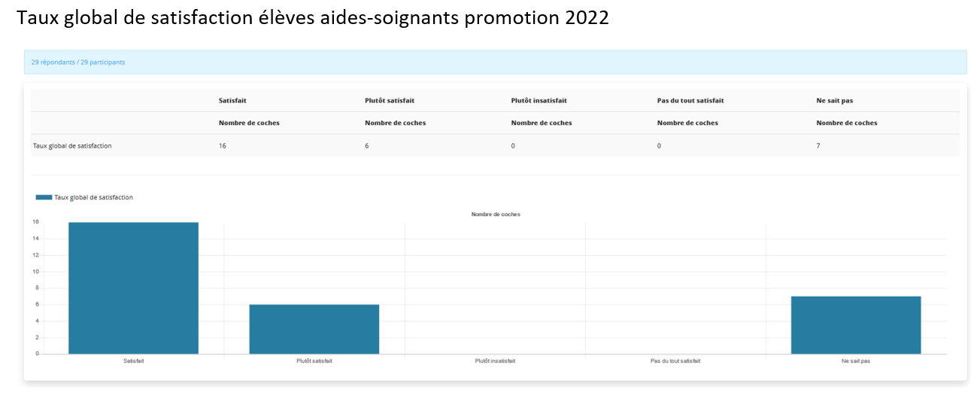Click the blue legend swatch for Taux global de satisfaction
This screenshot has width=980, height=395.
(x=44, y=197)
